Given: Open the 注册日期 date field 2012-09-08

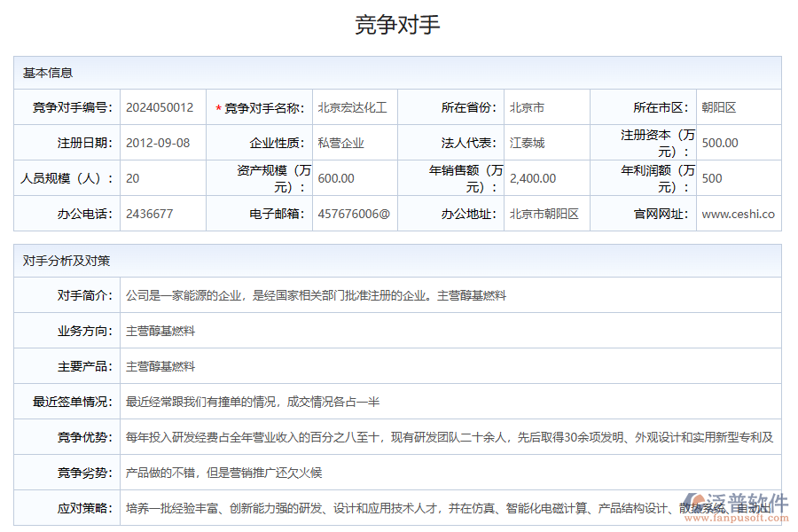Looking at the screenshot, I should [163, 142].
